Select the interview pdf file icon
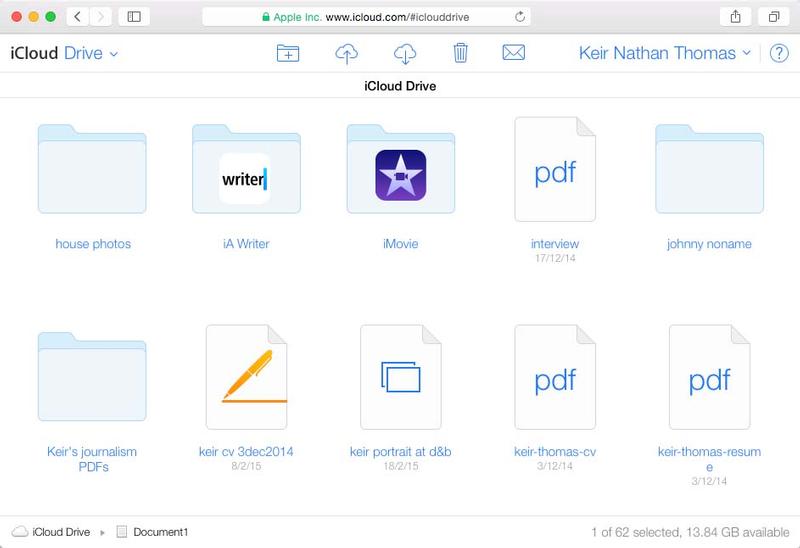This screenshot has height=548, width=800. (555, 169)
